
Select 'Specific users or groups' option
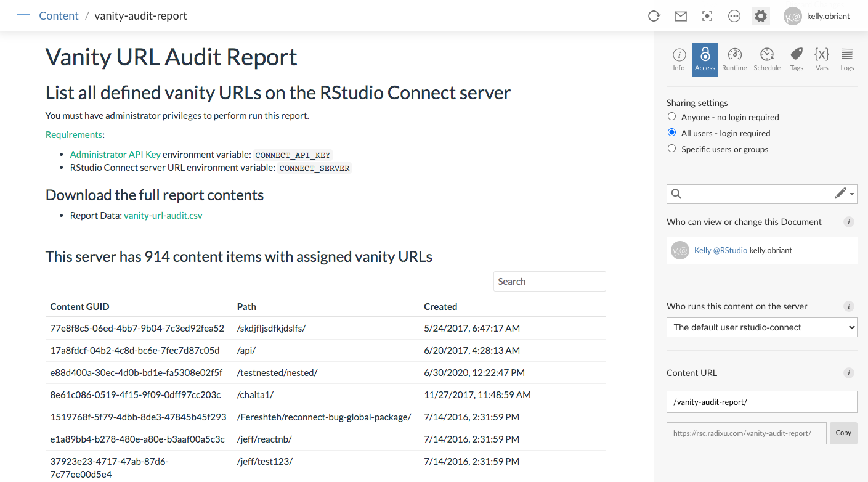672,149
